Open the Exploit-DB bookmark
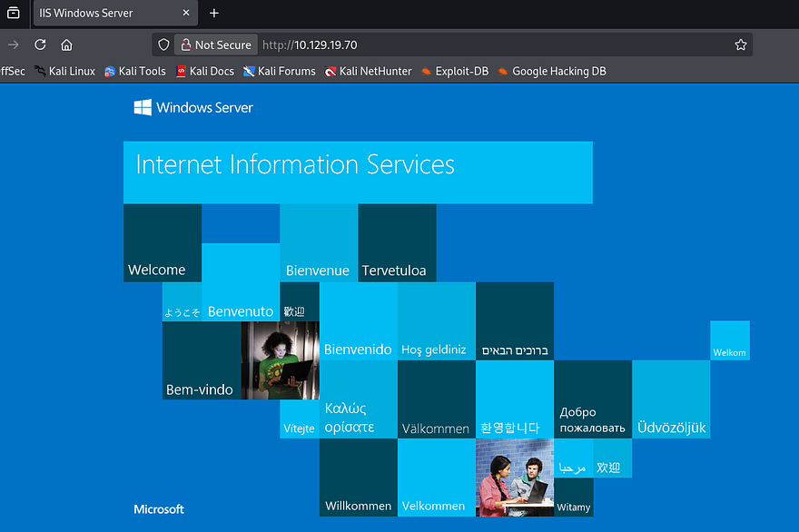This screenshot has height=532, width=799. (454, 71)
